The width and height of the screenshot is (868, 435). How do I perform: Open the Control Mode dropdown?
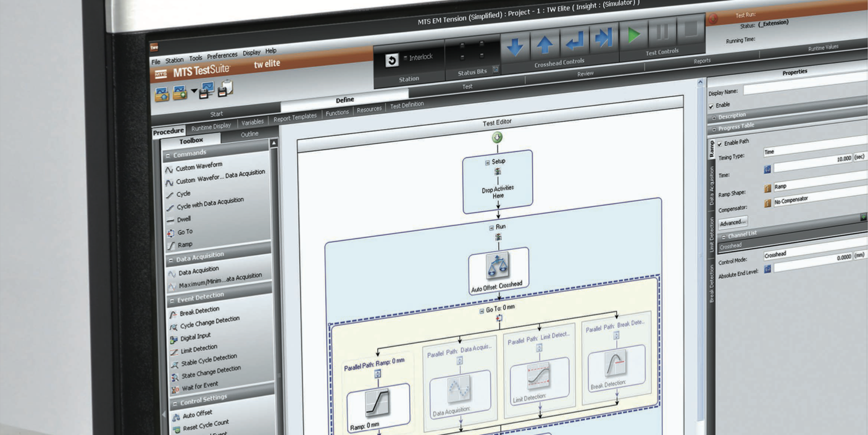coord(814,248)
